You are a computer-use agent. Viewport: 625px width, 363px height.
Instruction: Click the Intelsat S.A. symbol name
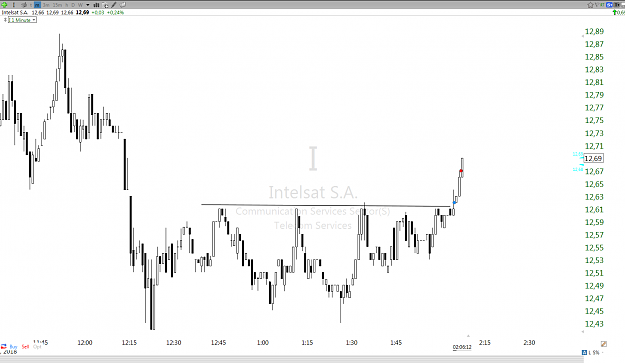pos(15,12)
